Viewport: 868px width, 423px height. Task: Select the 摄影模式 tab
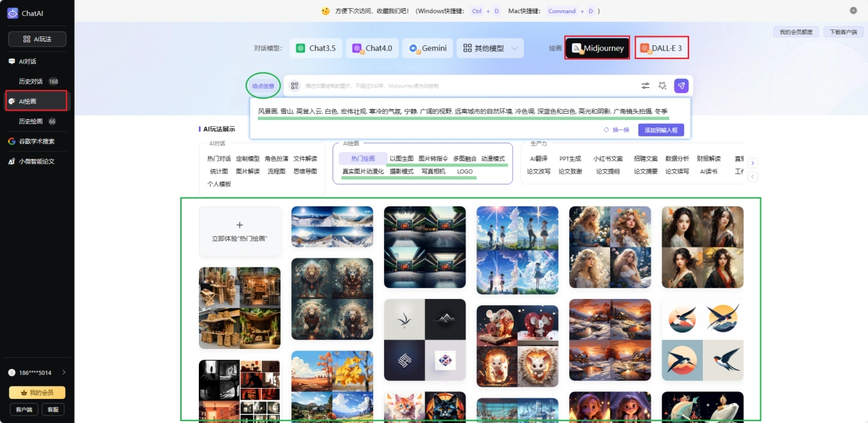point(402,171)
